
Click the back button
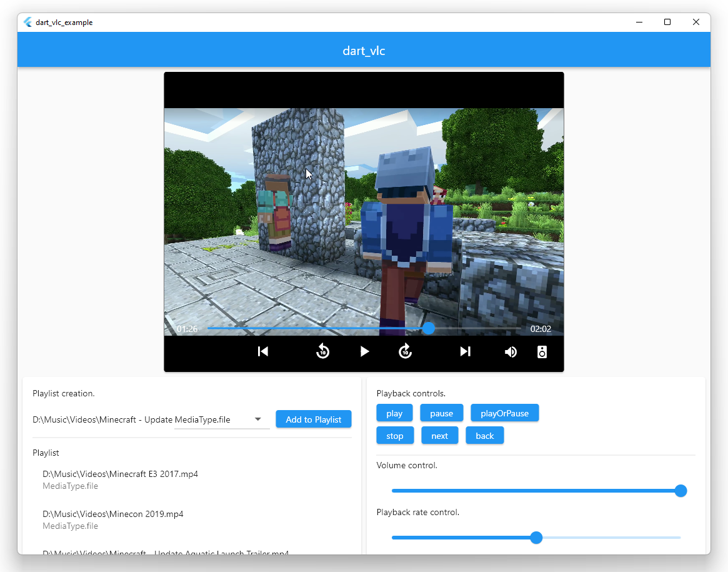tap(485, 436)
